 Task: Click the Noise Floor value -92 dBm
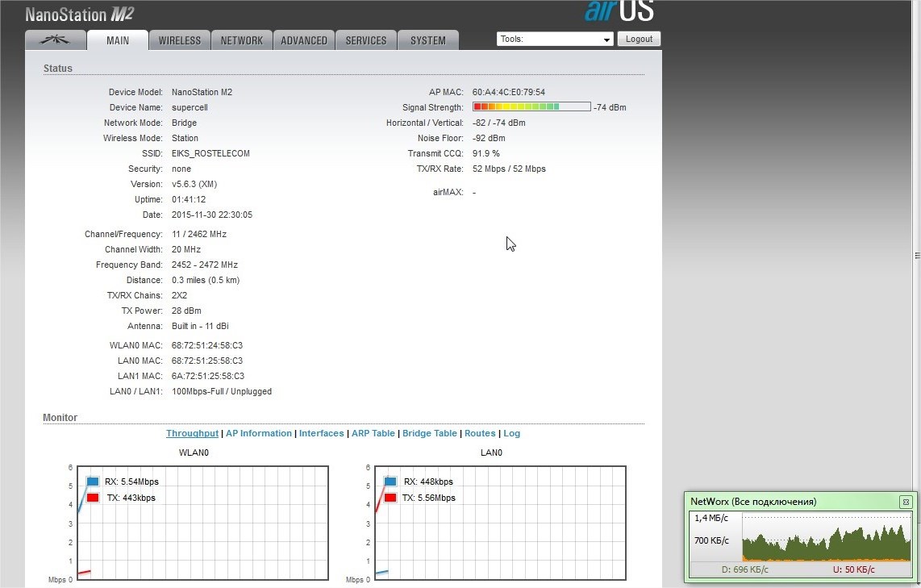(489, 138)
